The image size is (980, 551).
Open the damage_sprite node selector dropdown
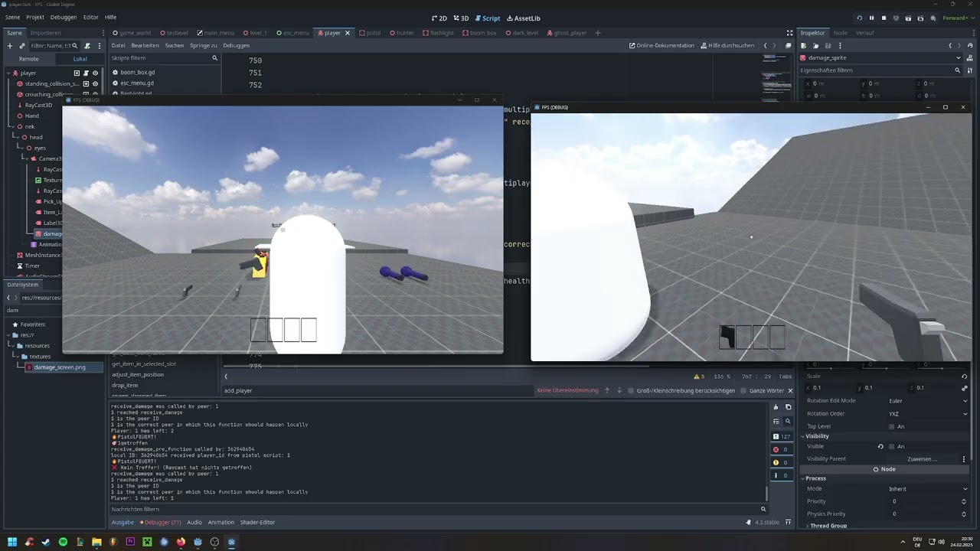tap(880, 57)
